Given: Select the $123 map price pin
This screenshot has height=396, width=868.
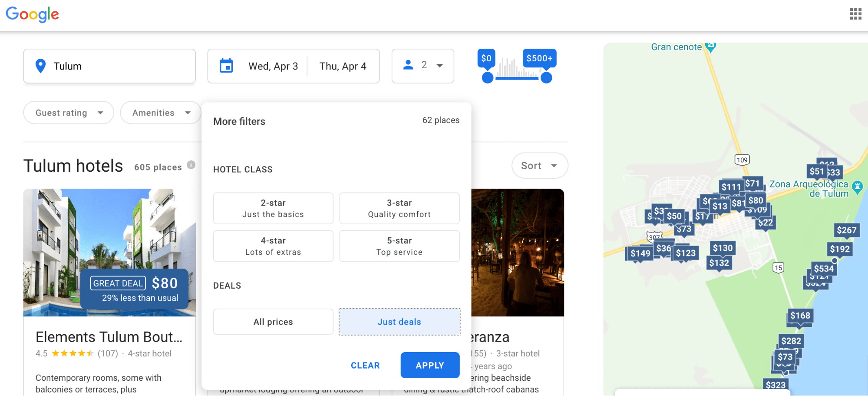Looking at the screenshot, I should coord(685,253).
